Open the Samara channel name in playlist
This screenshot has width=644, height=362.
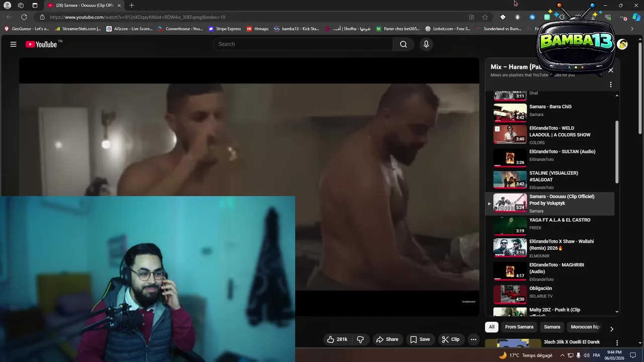(536, 211)
